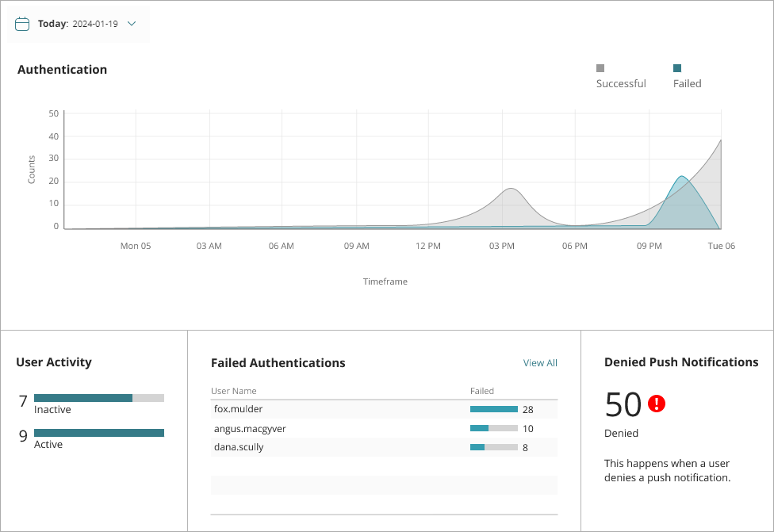The width and height of the screenshot is (774, 532).
Task: Select the Denied Push Notifications header
Action: click(x=680, y=362)
